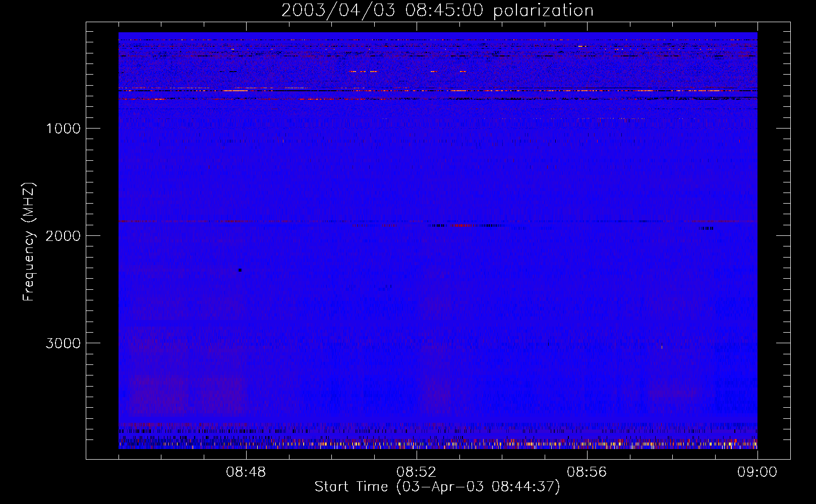The image size is (816, 504).
Task: Select the 2000 frequency axis label
Action: 63,236
